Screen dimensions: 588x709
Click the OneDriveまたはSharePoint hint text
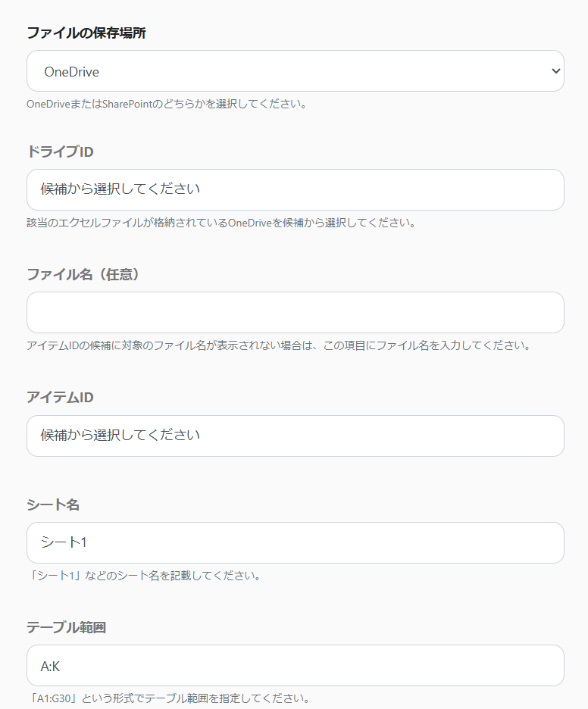(x=166, y=104)
